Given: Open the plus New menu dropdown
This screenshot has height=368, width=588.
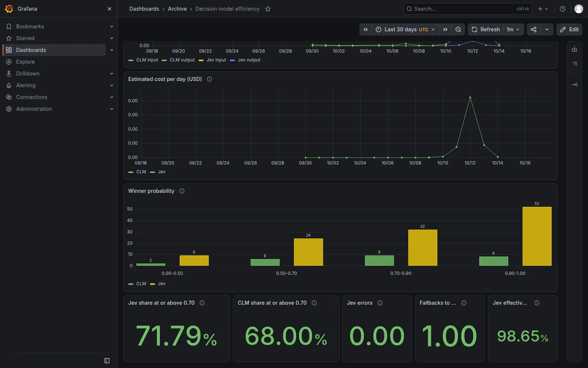Looking at the screenshot, I should click(x=543, y=9).
